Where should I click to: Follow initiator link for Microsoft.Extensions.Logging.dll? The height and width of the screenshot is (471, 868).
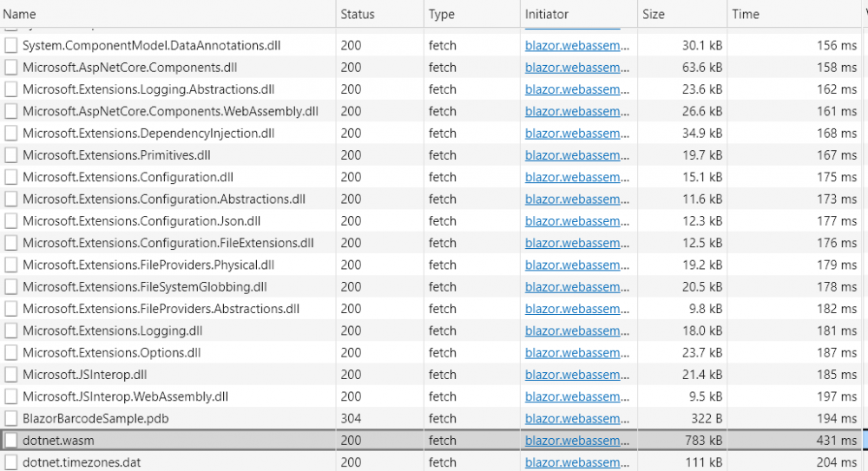577,330
